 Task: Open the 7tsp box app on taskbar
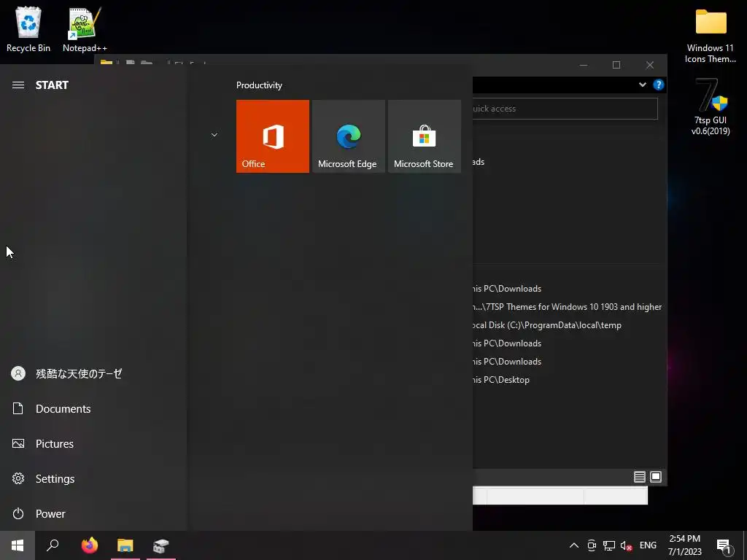point(161,545)
